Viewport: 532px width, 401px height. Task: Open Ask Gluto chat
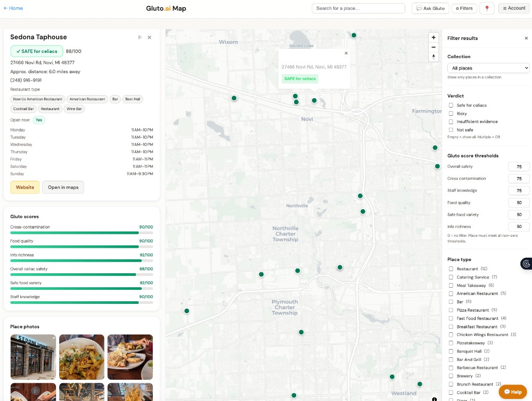click(430, 8)
